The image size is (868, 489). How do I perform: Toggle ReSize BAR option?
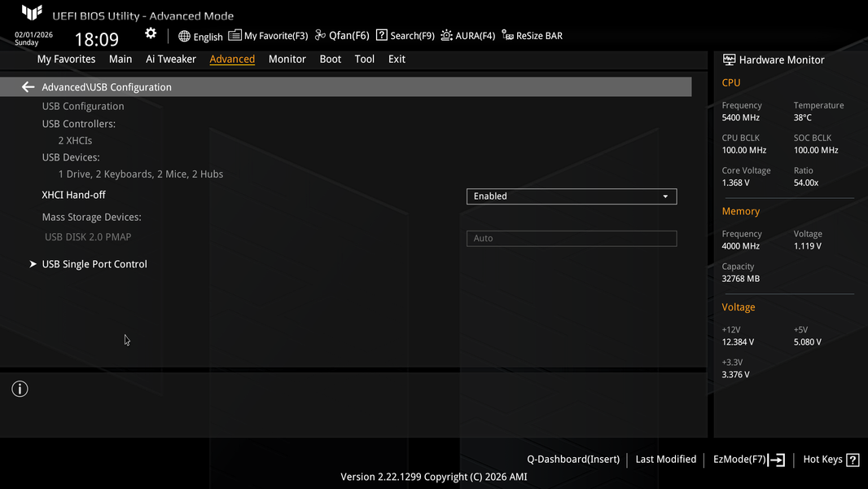[532, 35]
